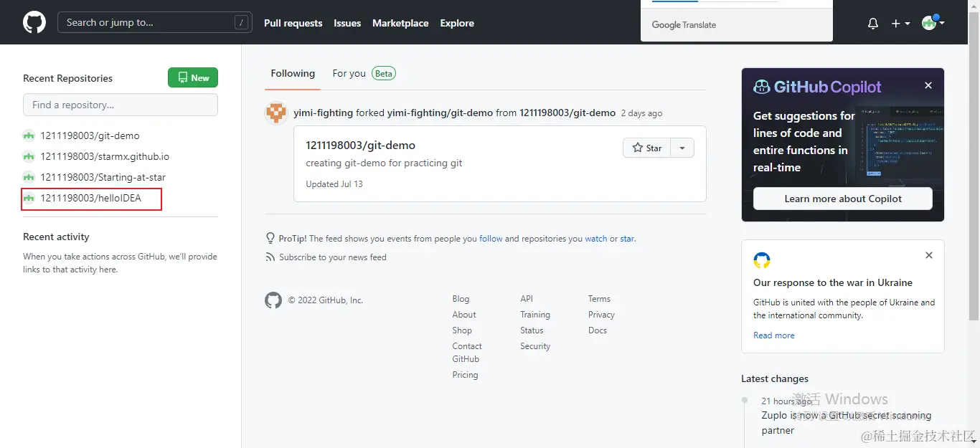Open the Docs footer link
The height and width of the screenshot is (448, 980).
pyautogui.click(x=598, y=330)
